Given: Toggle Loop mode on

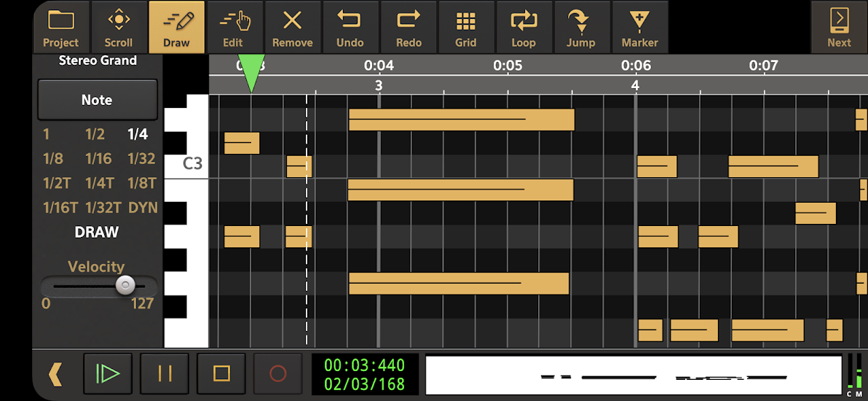Looking at the screenshot, I should click(x=524, y=27).
